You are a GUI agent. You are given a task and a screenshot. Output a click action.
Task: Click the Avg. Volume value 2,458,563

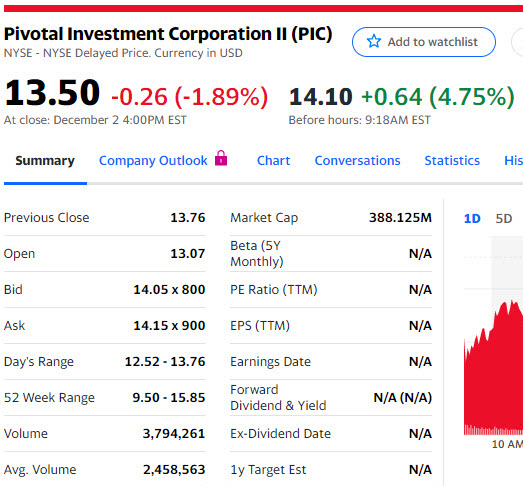pyautogui.click(x=174, y=470)
